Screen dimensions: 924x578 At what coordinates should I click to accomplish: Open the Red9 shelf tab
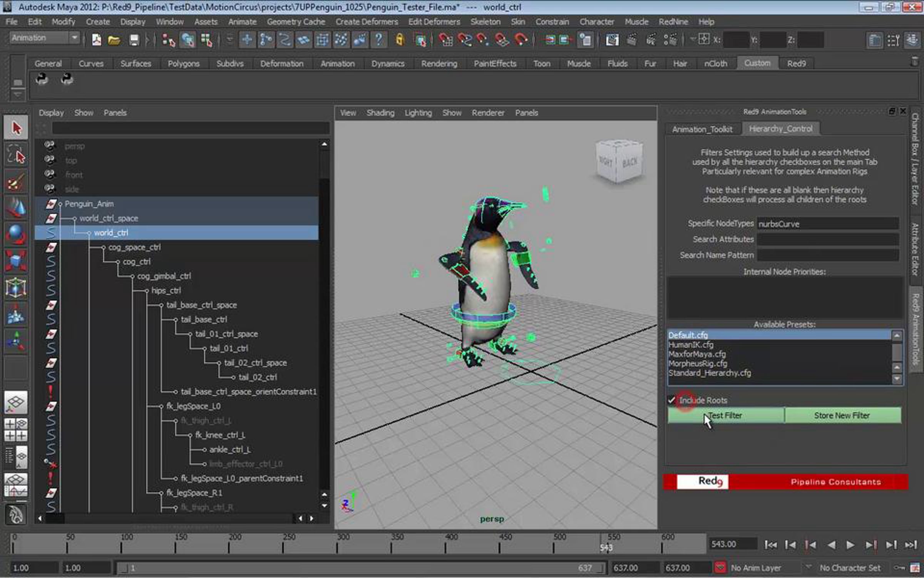(x=797, y=64)
